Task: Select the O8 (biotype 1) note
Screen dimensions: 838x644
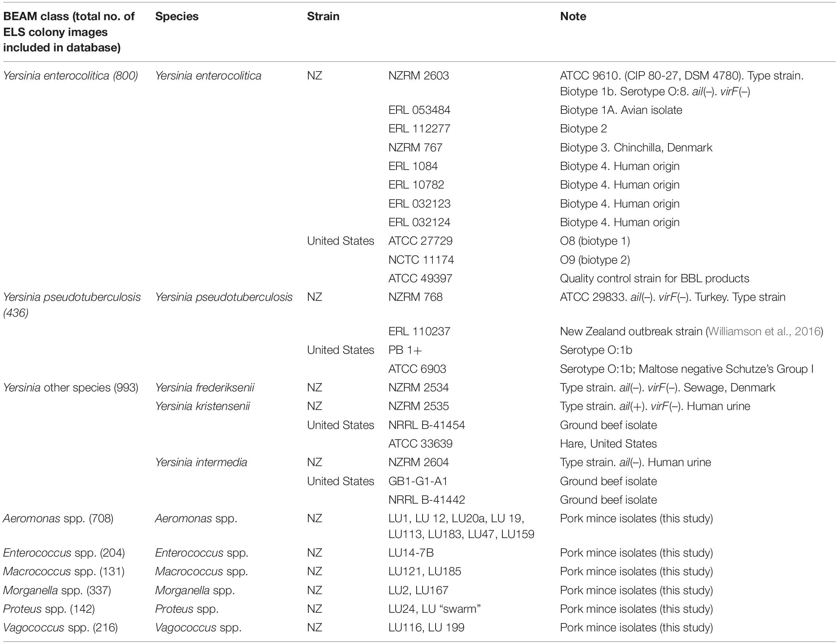Action: [595, 241]
